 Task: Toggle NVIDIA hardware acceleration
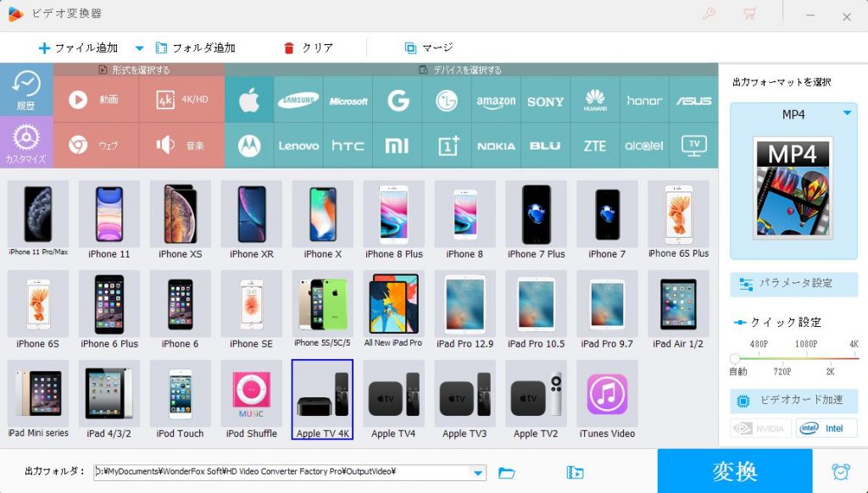tap(760, 428)
